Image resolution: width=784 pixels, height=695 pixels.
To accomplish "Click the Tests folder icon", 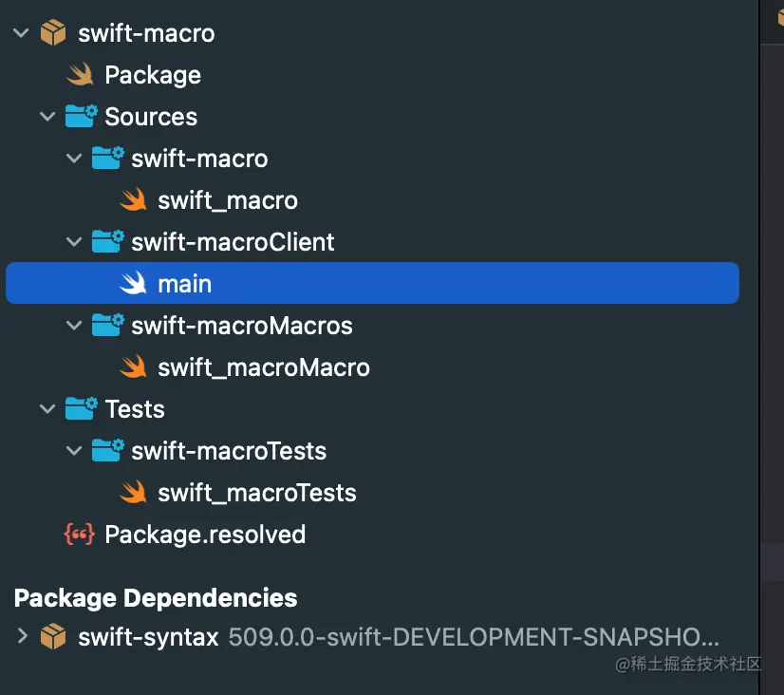I will pyautogui.click(x=81, y=409).
